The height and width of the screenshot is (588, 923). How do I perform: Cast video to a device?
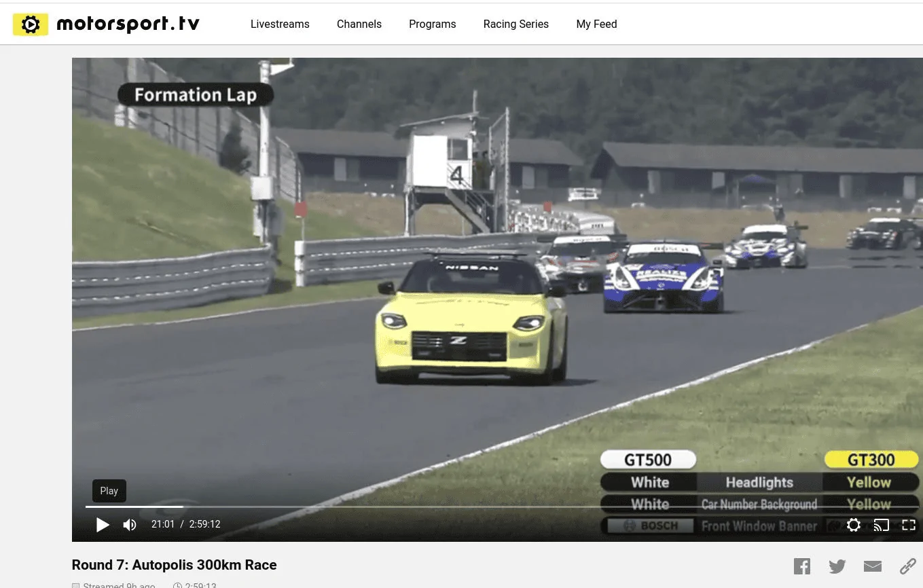point(882,525)
